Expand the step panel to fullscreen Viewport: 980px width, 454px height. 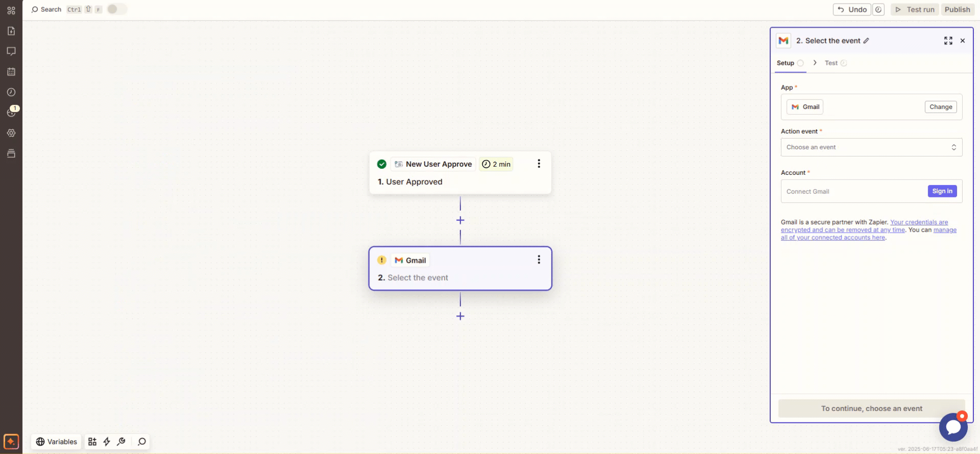coord(948,41)
